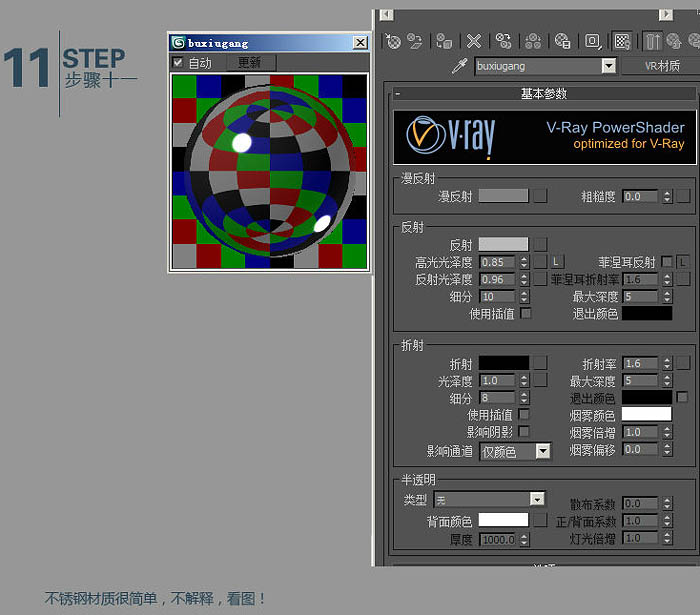The image size is (700, 615).
Task: Toggle Show End Result checker icon
Action: [x=652, y=42]
